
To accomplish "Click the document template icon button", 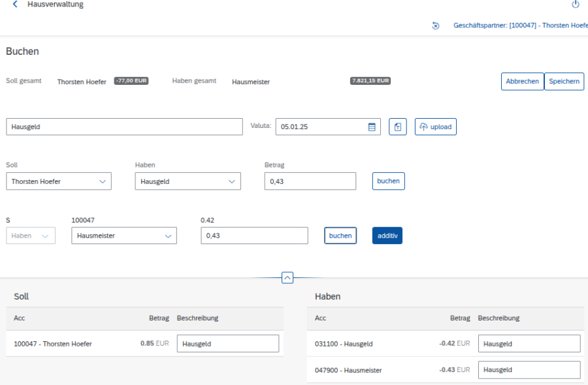I will [x=398, y=127].
